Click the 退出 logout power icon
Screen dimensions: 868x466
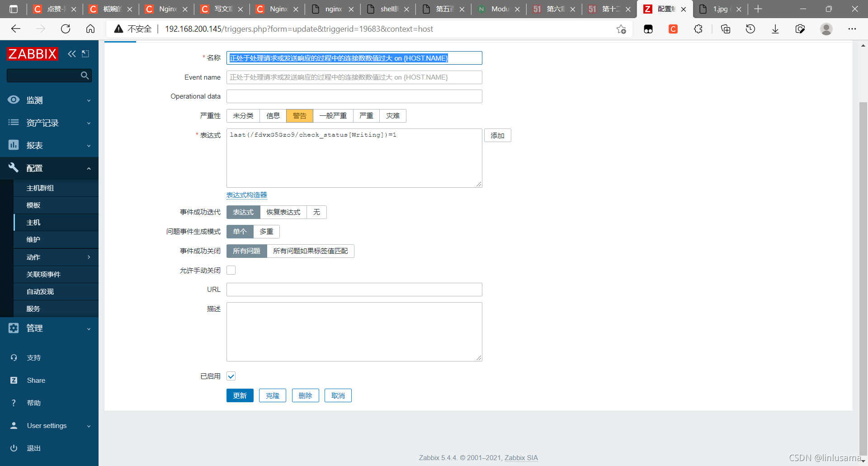click(x=14, y=448)
